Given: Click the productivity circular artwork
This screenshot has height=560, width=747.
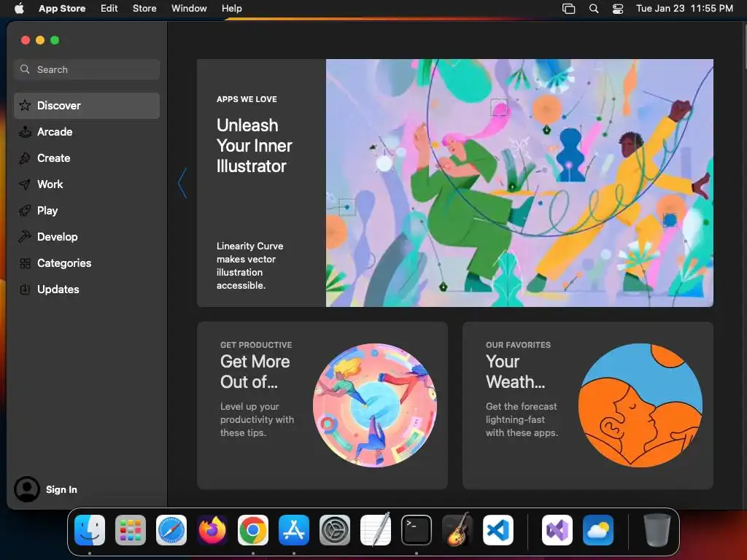Looking at the screenshot, I should coord(375,405).
